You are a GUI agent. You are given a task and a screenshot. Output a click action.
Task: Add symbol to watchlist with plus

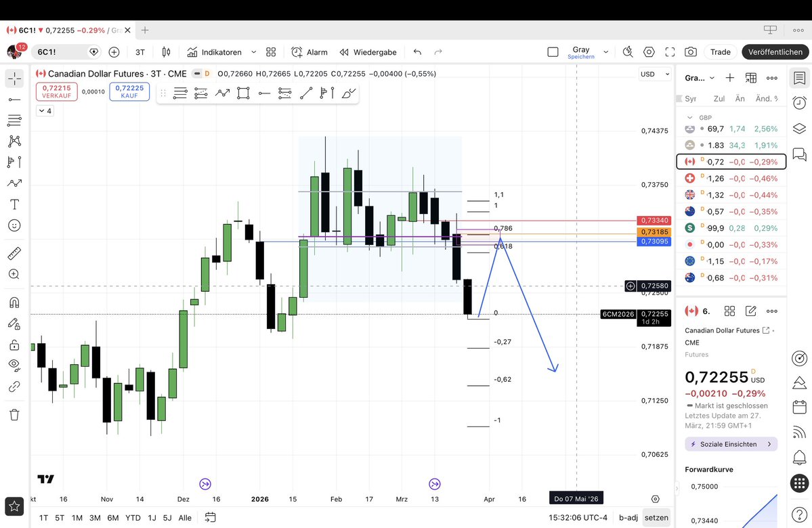coord(729,78)
